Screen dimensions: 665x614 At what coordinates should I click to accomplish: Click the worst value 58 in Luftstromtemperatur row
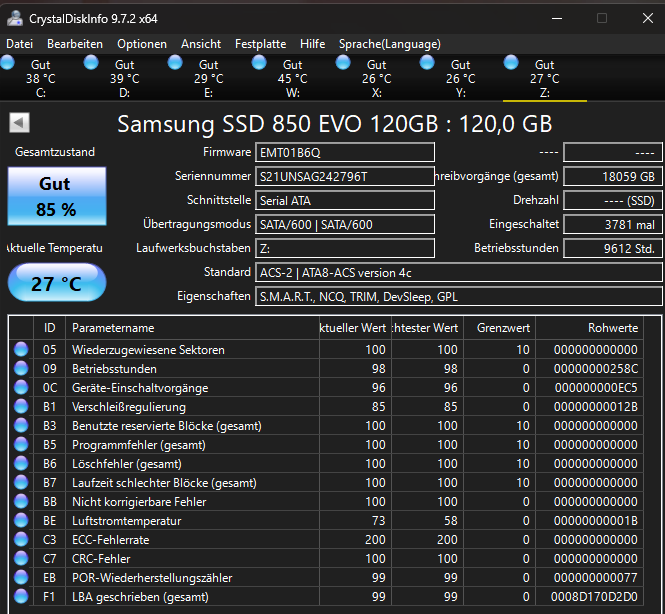coord(450,520)
